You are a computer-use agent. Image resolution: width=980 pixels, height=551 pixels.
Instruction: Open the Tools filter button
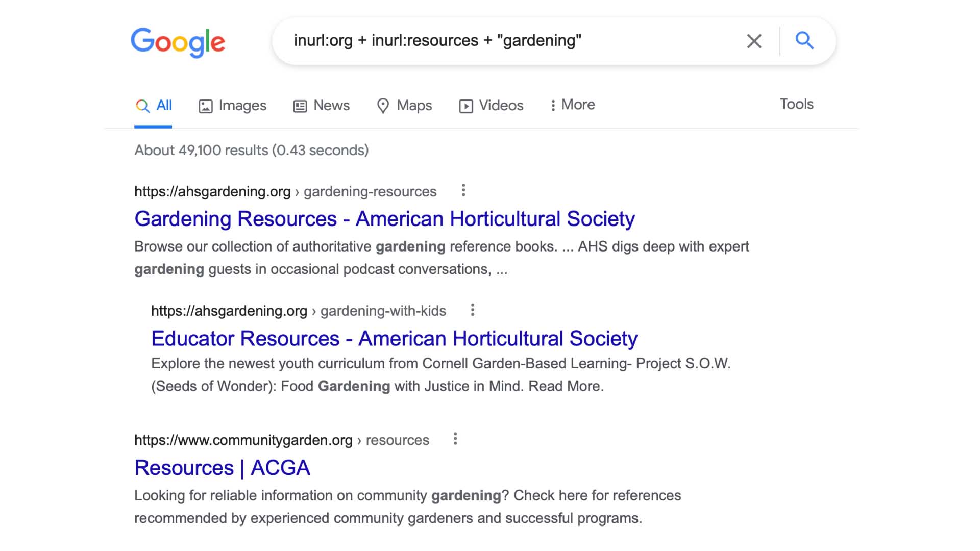point(796,104)
